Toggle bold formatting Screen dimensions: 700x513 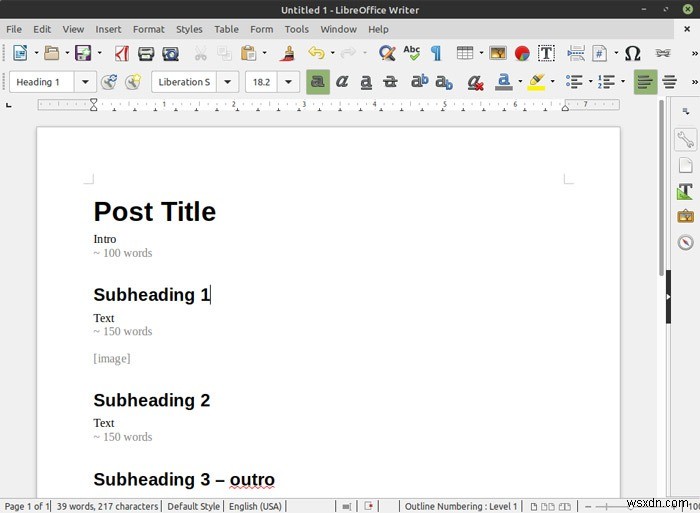pyautogui.click(x=318, y=82)
